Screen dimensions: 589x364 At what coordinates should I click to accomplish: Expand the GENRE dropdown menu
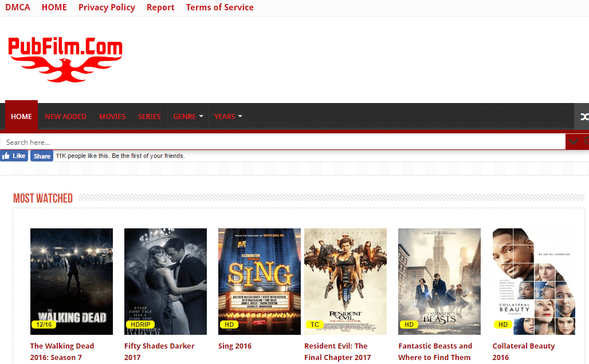point(188,116)
